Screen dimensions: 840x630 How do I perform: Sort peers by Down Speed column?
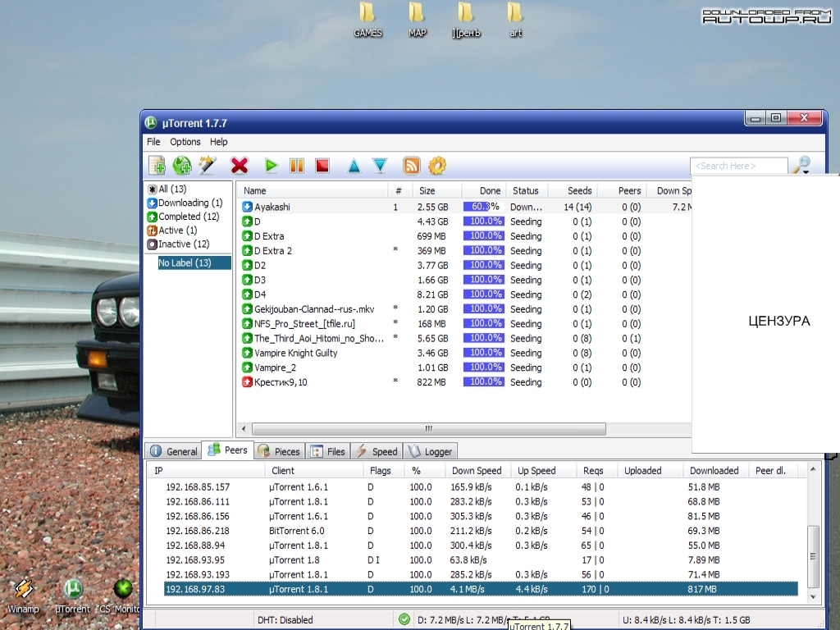477,471
